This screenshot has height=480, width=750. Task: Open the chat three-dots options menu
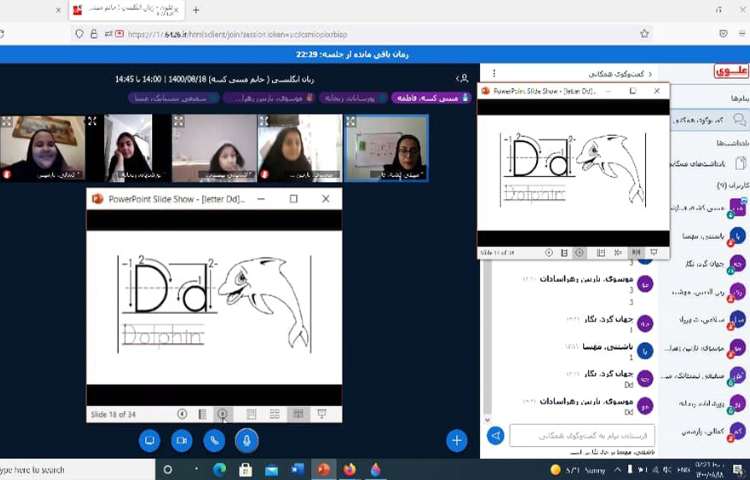click(494, 74)
